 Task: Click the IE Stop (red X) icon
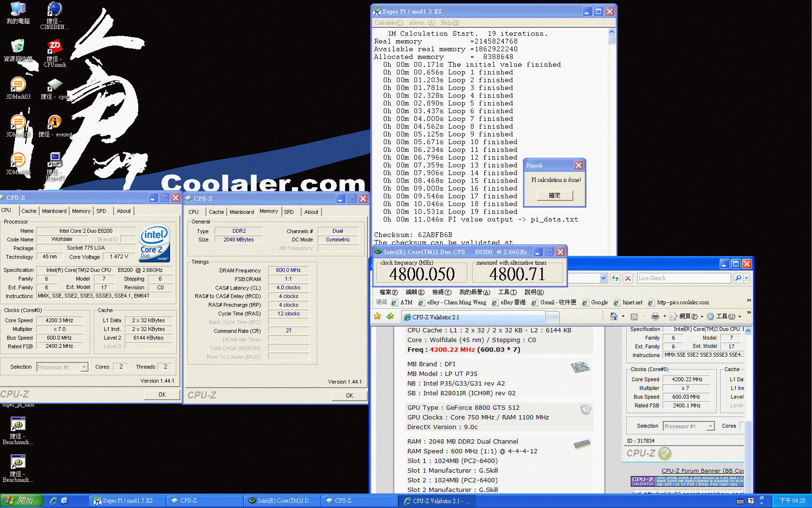coord(627,278)
